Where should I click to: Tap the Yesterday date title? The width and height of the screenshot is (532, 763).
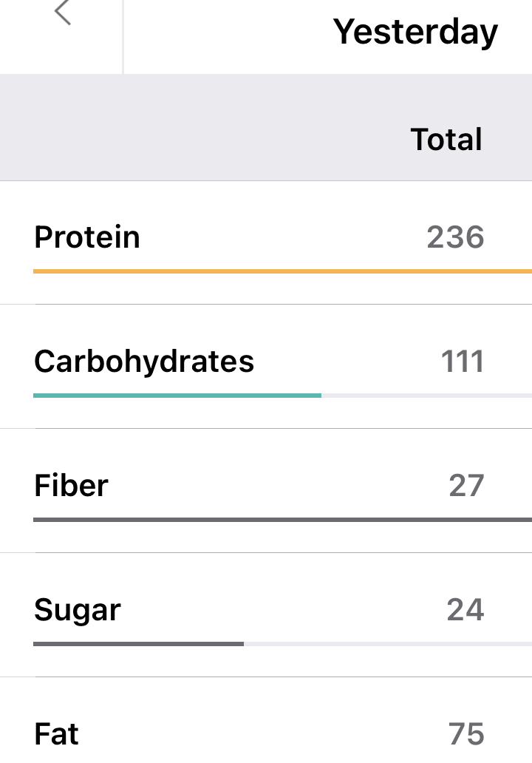415,32
